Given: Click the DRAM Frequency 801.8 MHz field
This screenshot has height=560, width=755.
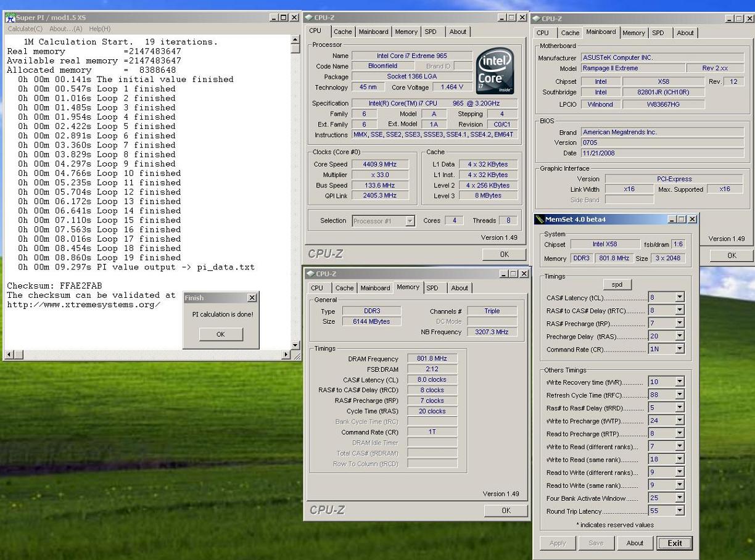Looking at the screenshot, I should tap(432, 358).
